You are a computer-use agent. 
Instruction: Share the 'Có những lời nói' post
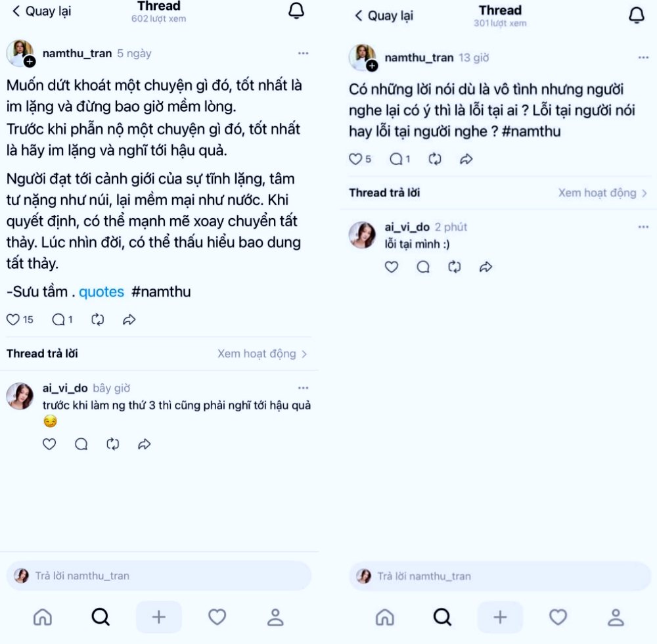pos(466,159)
